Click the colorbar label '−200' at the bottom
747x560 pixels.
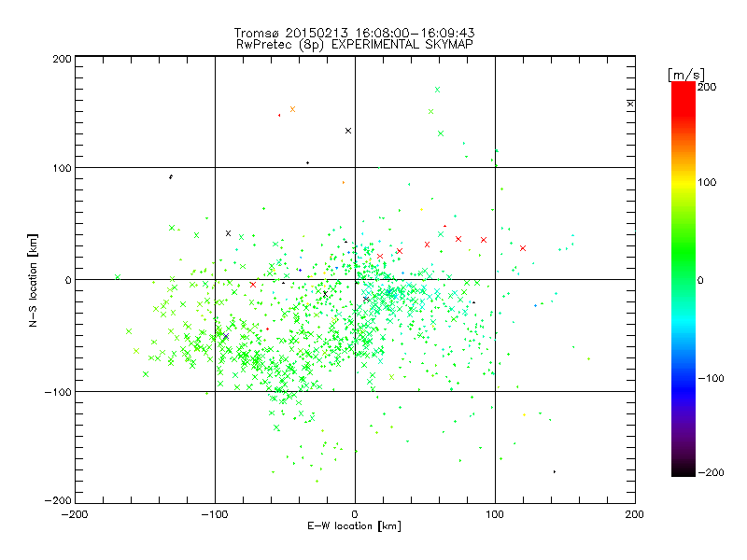(711, 472)
